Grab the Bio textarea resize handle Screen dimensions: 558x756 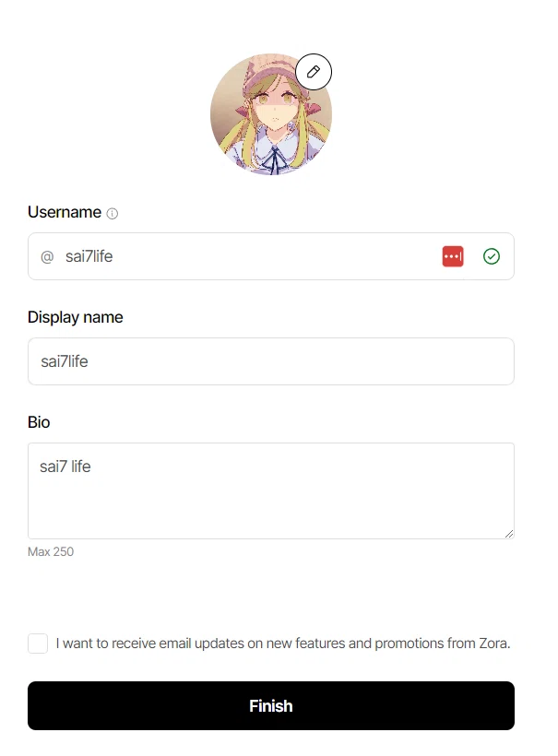point(509,533)
